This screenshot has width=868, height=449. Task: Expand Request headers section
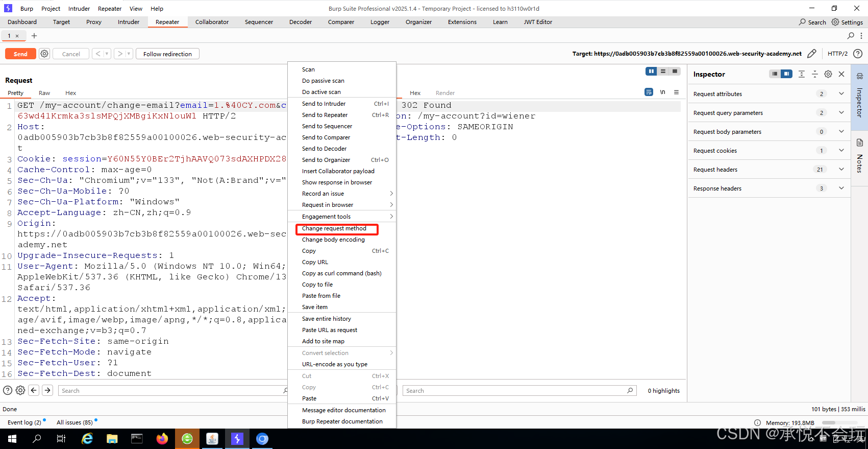(769, 170)
